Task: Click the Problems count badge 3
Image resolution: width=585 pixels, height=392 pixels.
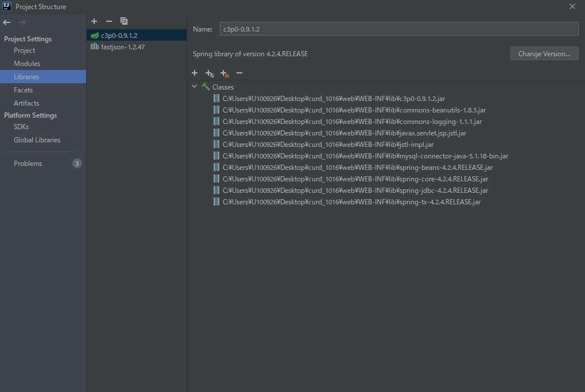Action: (x=77, y=164)
